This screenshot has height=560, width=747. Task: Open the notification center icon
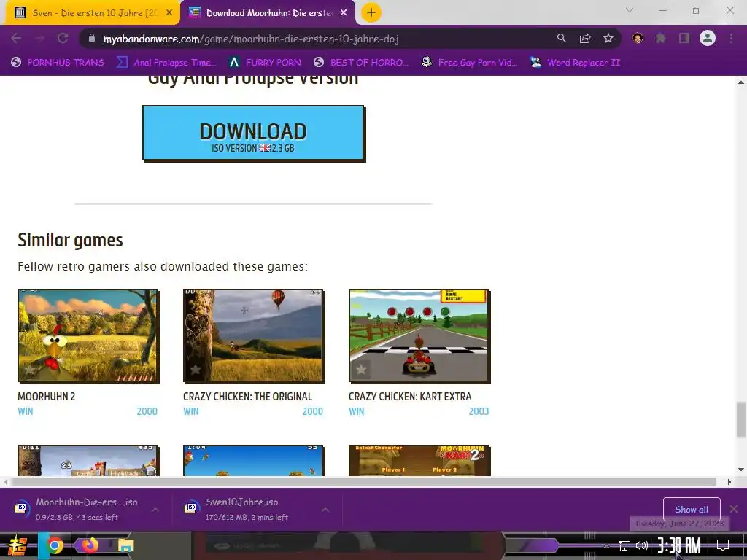[723, 545]
